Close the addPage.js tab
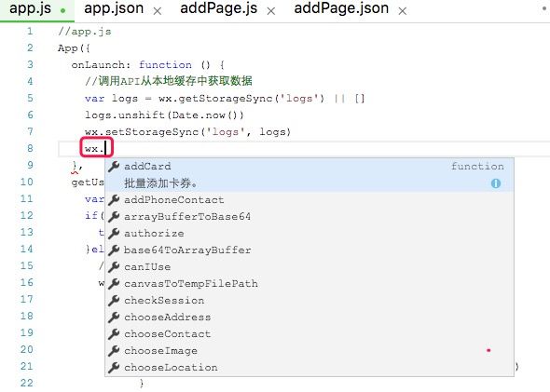The height and width of the screenshot is (392, 550). [270, 11]
